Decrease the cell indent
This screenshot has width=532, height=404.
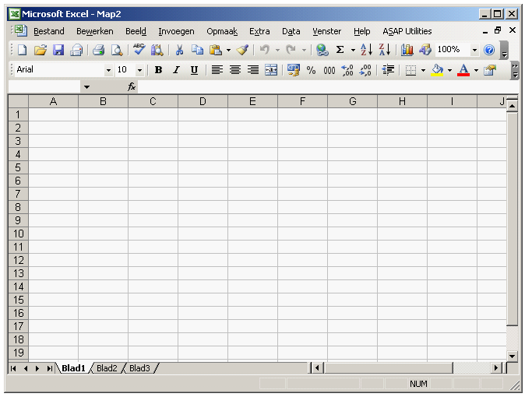[x=388, y=70]
